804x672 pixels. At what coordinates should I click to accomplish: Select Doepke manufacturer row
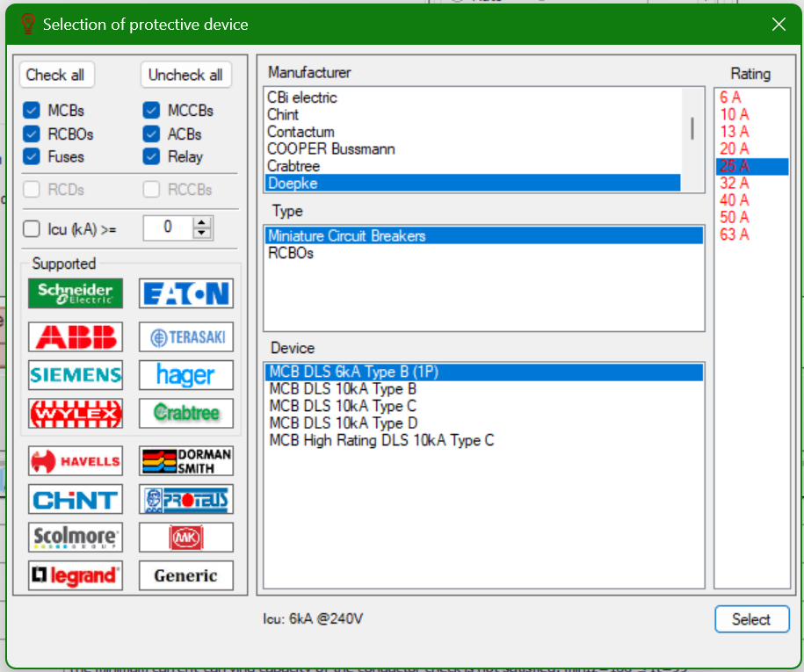pyautogui.click(x=473, y=183)
